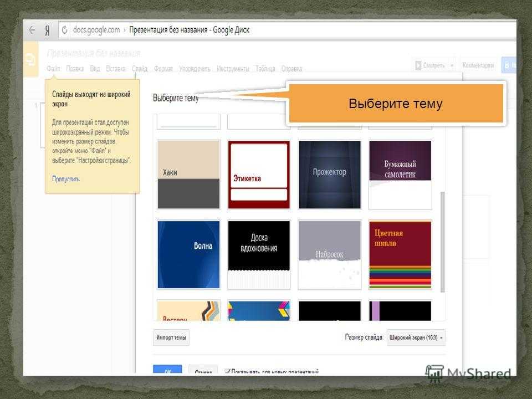Select the Прожектор theme
Image resolution: width=532 pixels, height=399 pixels.
pyautogui.click(x=329, y=175)
